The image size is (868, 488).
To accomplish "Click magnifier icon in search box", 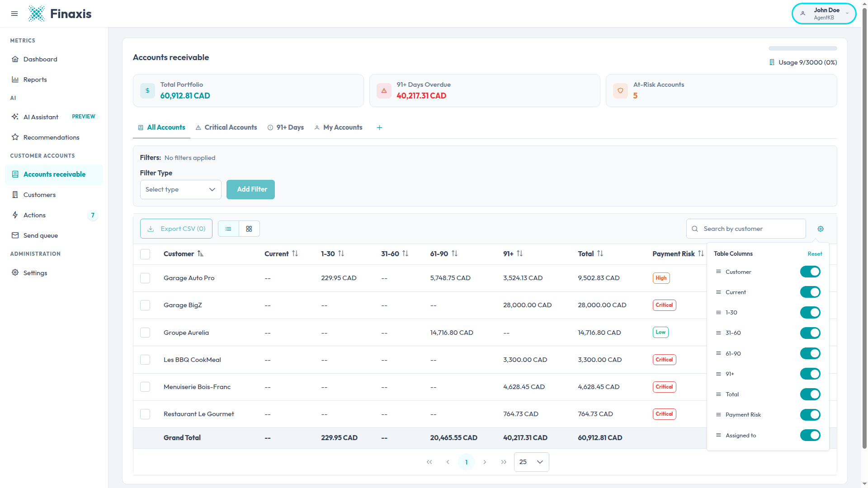I will click(x=695, y=229).
